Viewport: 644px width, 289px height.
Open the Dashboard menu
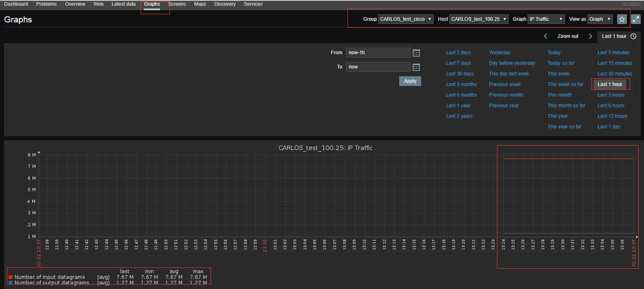pos(16,4)
